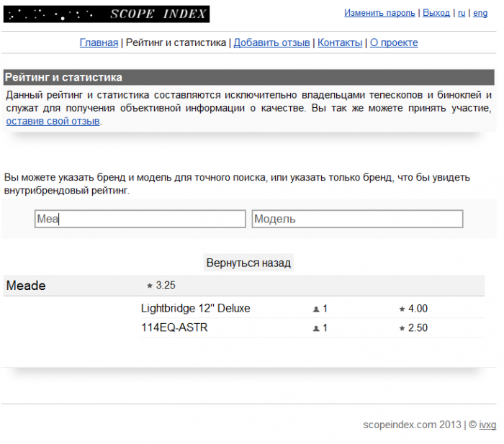This screenshot has width=504, height=444.
Task: Go to the Главная page
Action: (99, 42)
